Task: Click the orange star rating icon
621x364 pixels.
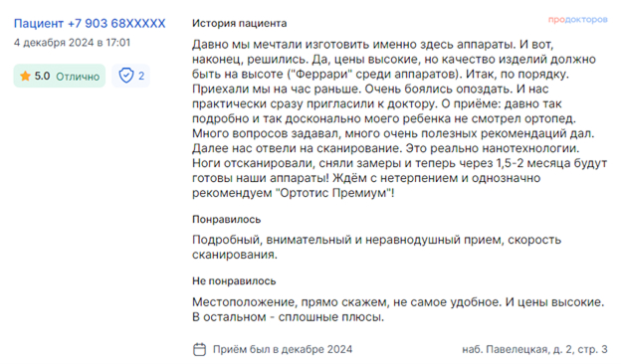Action: point(25,76)
